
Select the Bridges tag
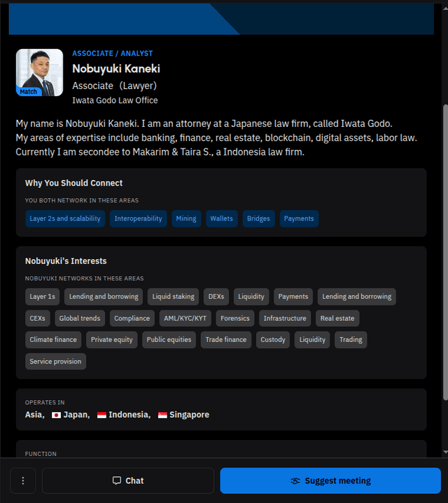point(258,219)
